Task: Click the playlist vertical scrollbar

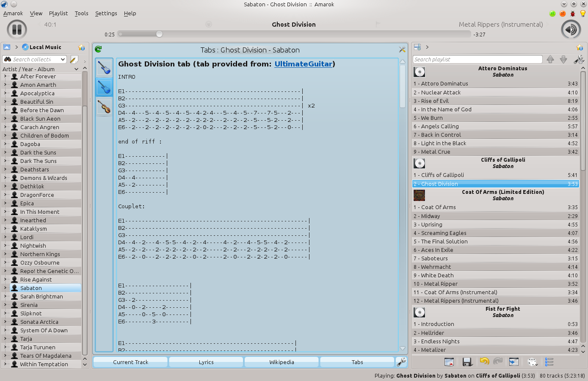Action: coord(583,121)
